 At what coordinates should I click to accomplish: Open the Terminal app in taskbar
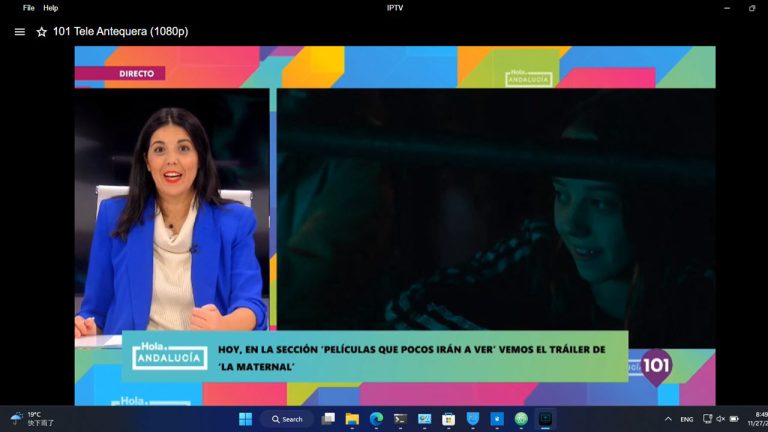(400, 419)
